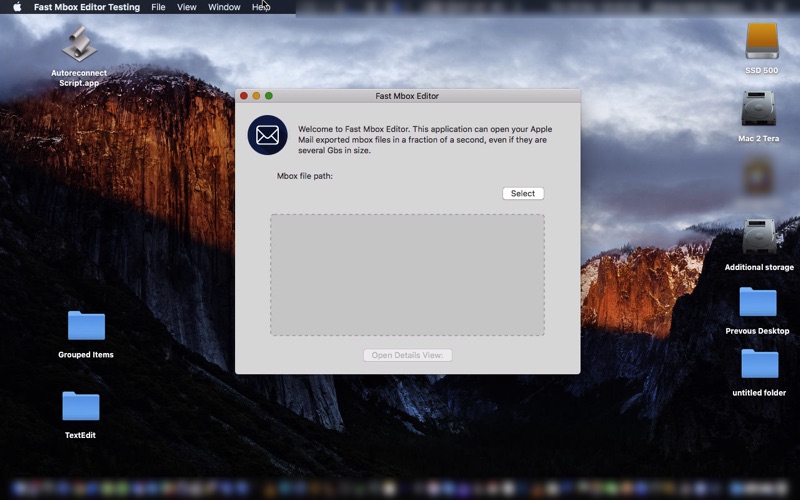Click the Open Details View button
Viewport: 800px width, 500px height.
(x=407, y=355)
